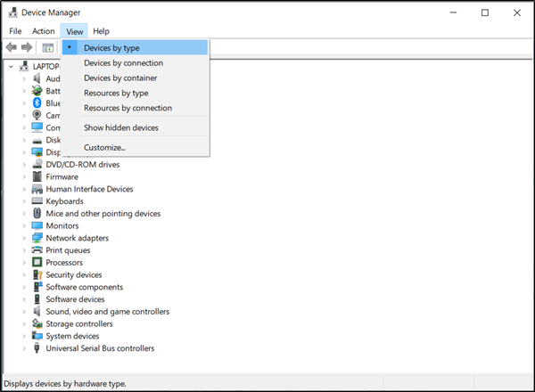Viewport: 535px width, 392px height.
Task: Expand Sound, video and game controllers
Action: pos(24,312)
